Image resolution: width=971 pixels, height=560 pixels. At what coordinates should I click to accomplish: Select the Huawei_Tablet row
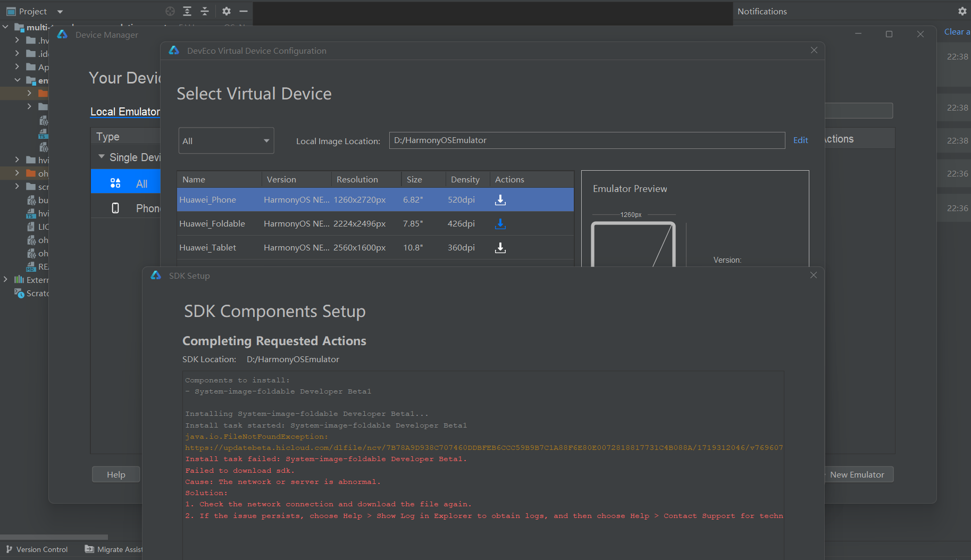point(375,248)
